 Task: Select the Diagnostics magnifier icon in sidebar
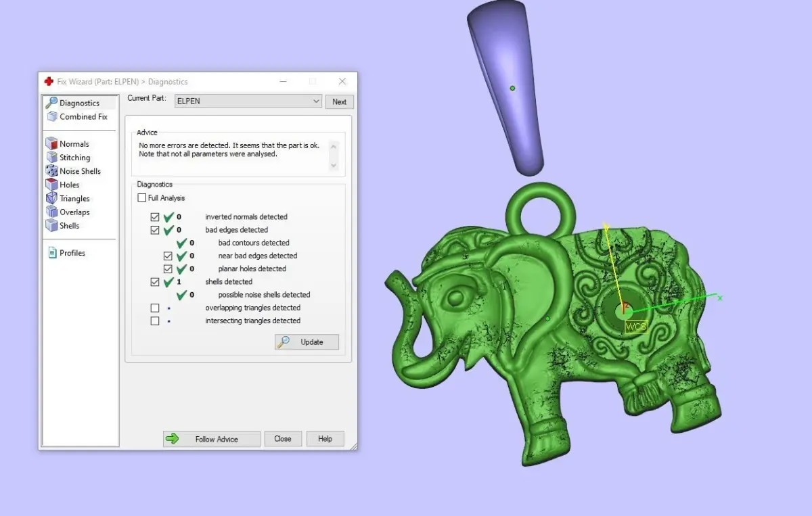coord(51,103)
